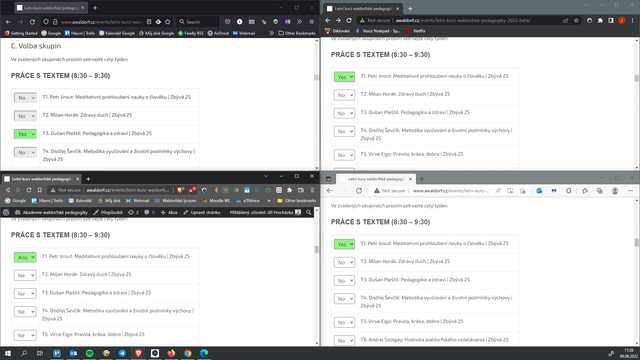The image size is (640, 360).
Task: Open Spotify from the taskbar
Action: point(89,353)
